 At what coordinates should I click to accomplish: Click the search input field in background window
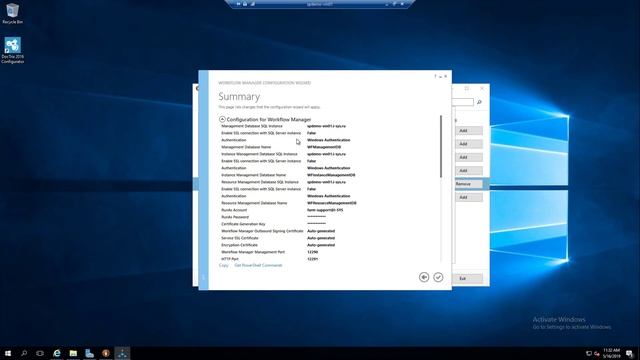(463, 102)
